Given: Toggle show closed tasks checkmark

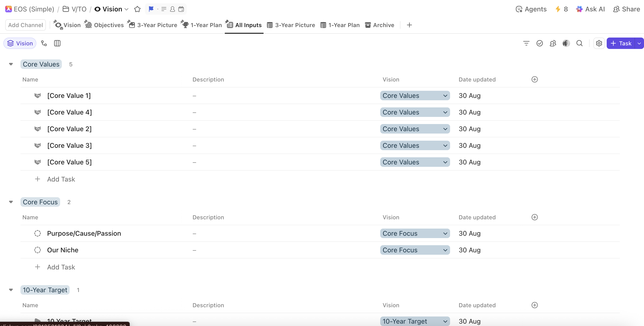Looking at the screenshot, I should tap(539, 43).
